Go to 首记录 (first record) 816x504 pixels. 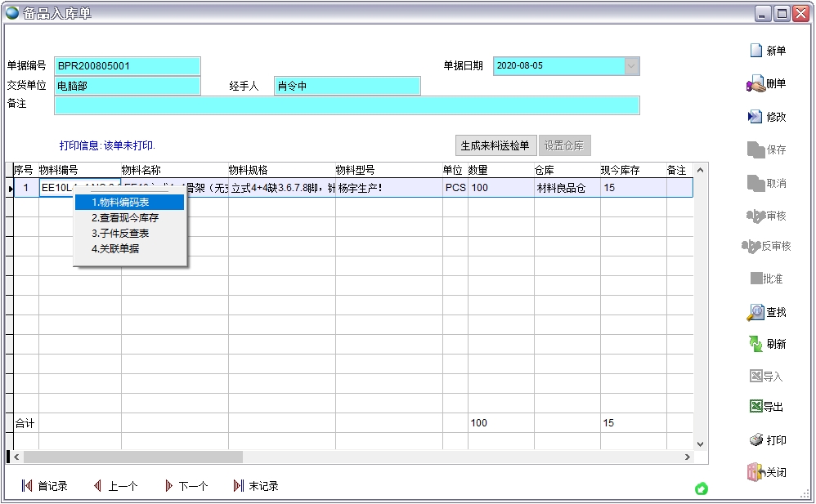pyautogui.click(x=44, y=486)
